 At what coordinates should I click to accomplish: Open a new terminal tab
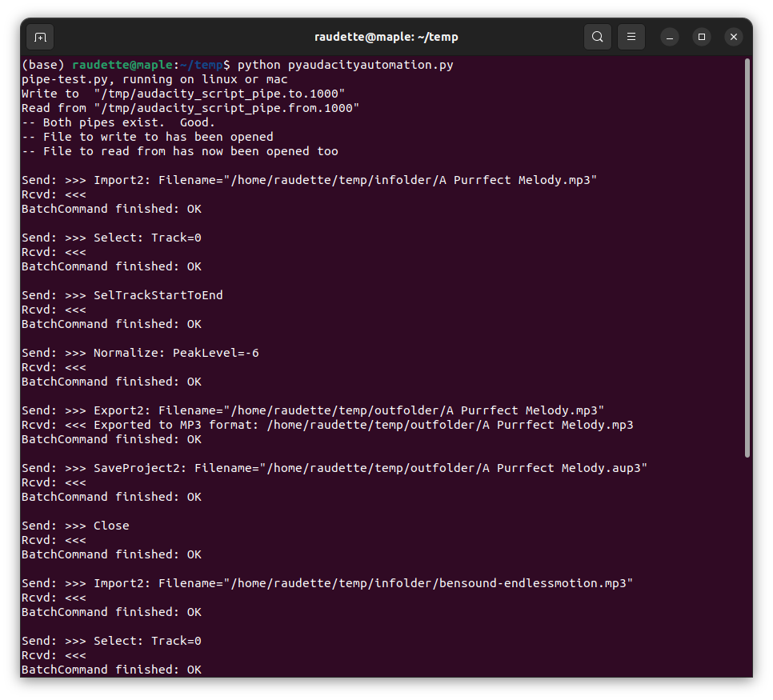point(40,37)
